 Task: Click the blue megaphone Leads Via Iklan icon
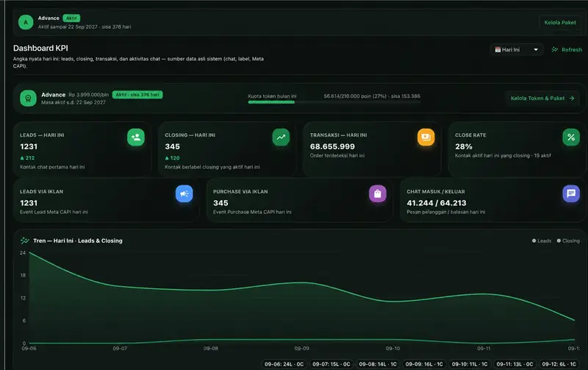click(x=184, y=193)
